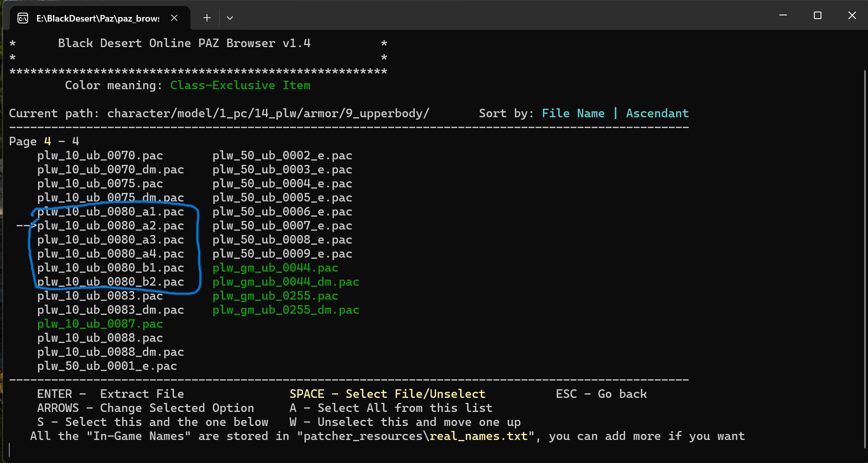This screenshot has width=868, height=463.
Task: Select plw_50_ub_0002_e.pac in second column
Action: 282,156
